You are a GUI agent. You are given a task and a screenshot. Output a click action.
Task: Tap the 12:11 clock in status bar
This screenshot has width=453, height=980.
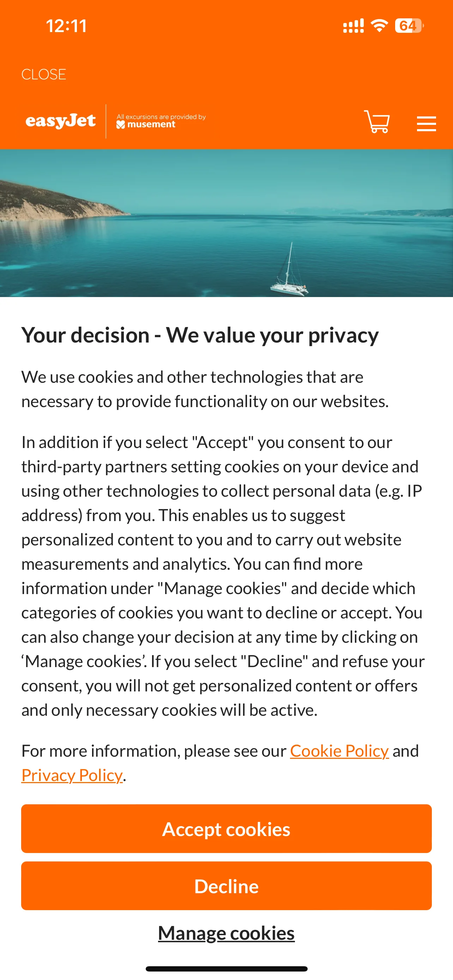point(66,26)
